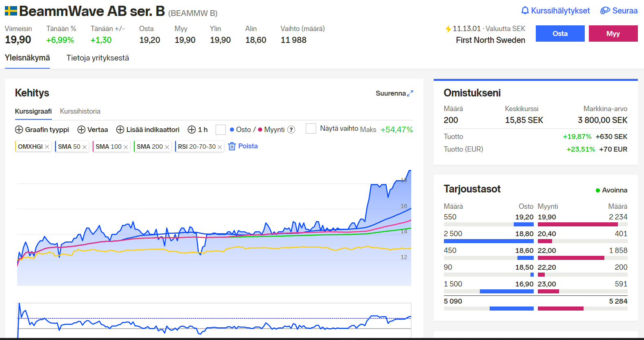The width and height of the screenshot is (644, 340).
Task: Follow stock via Seuraa icon
Action: 605,11
